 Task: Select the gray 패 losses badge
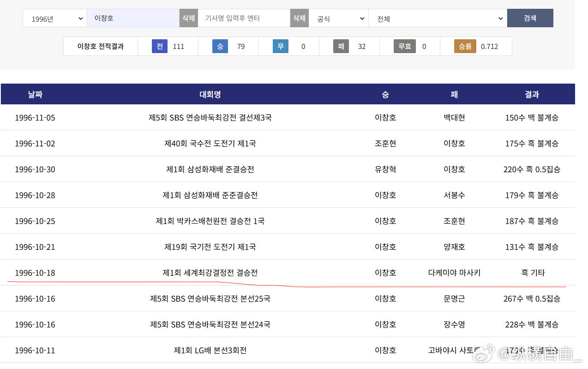pyautogui.click(x=341, y=46)
